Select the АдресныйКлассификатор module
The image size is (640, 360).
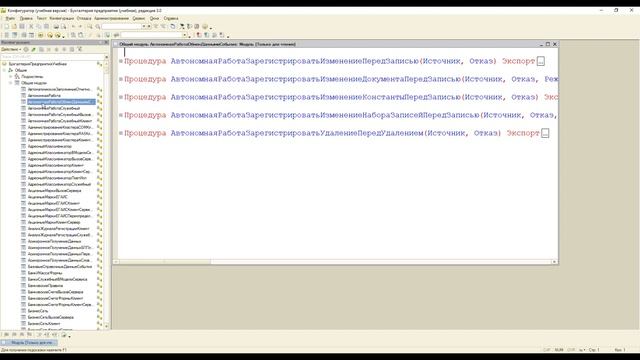pyautogui.click(x=49, y=146)
